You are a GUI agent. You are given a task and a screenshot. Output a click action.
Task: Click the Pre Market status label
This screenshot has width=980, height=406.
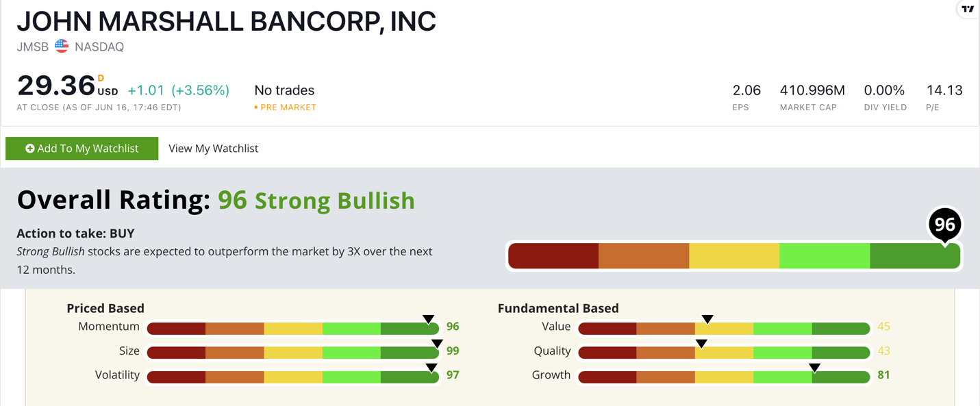pyautogui.click(x=285, y=107)
